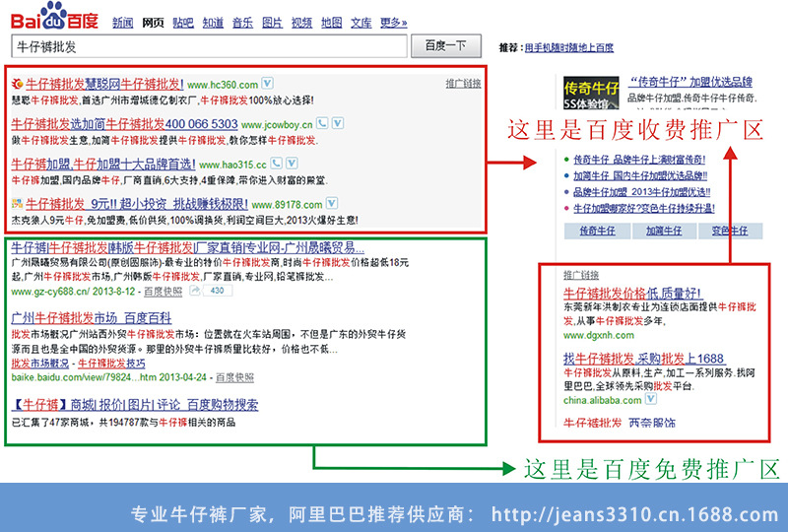The height and width of the screenshot is (532, 788).
Task: Click the www.gz-cy688.cn/ 2013-8-12 URL text
Action: pyautogui.click(x=73, y=292)
